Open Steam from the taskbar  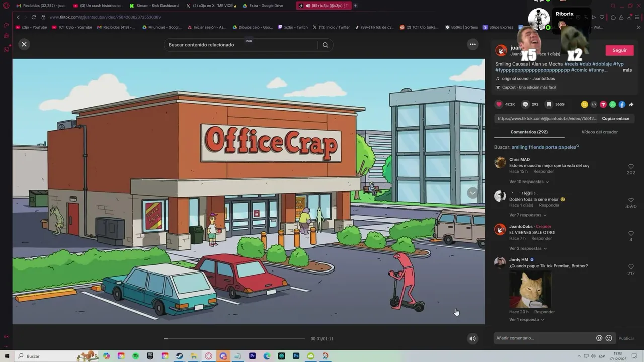click(179, 356)
